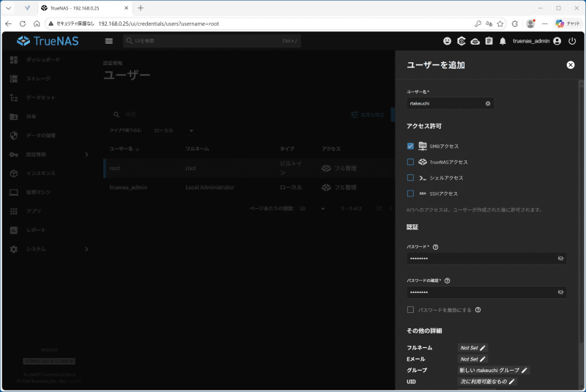This screenshot has height=392, width=586.
Task: Click the browser address bar URL
Action: [158, 23]
